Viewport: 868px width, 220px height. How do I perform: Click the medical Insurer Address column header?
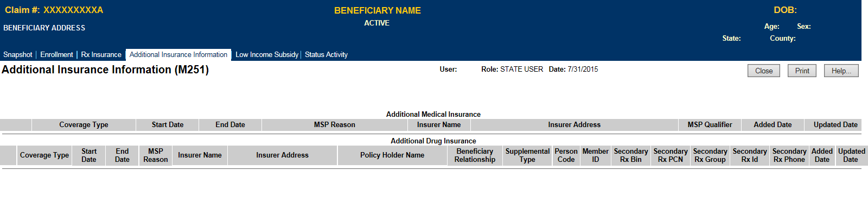574,125
